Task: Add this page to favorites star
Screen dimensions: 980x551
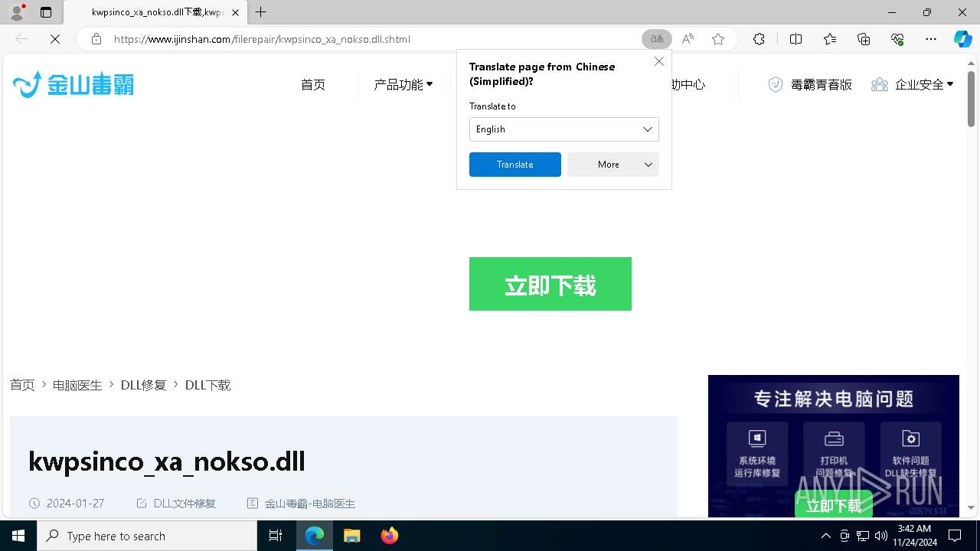Action: tap(718, 39)
